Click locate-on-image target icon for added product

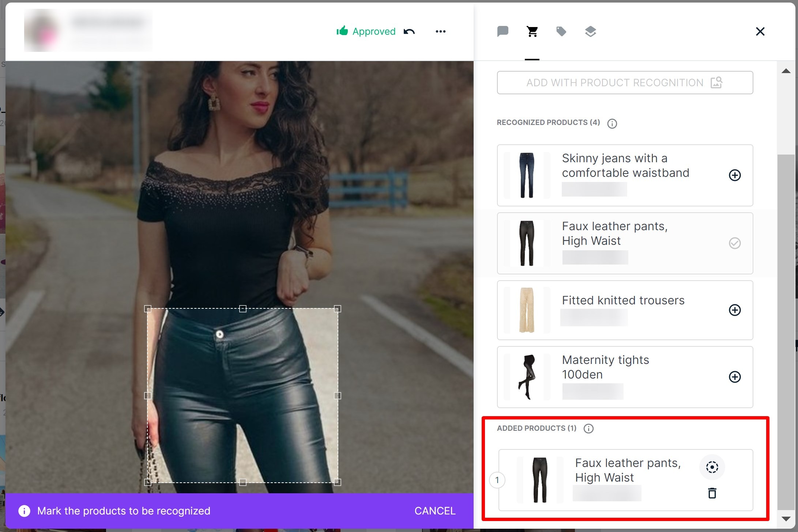pos(712,467)
